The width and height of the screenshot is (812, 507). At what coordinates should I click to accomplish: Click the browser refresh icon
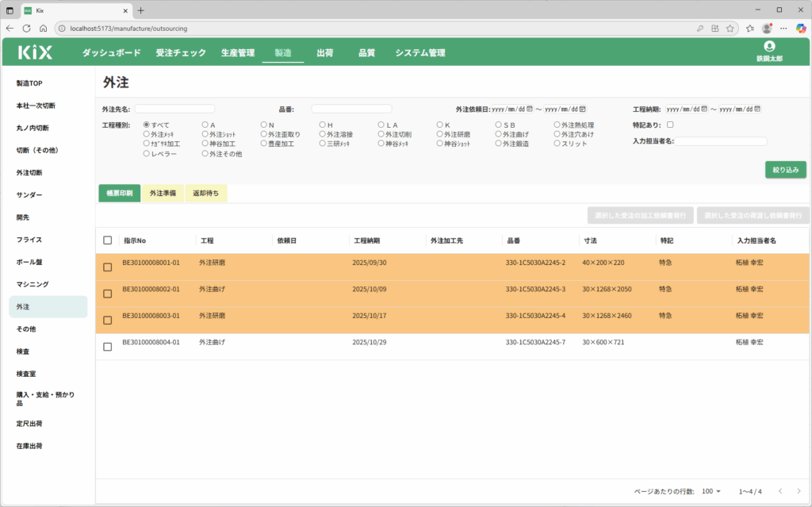coord(26,28)
